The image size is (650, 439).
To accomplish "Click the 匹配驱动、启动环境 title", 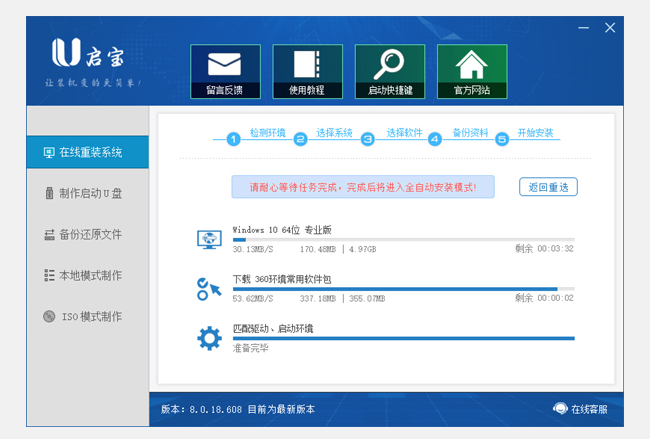I will tap(273, 329).
